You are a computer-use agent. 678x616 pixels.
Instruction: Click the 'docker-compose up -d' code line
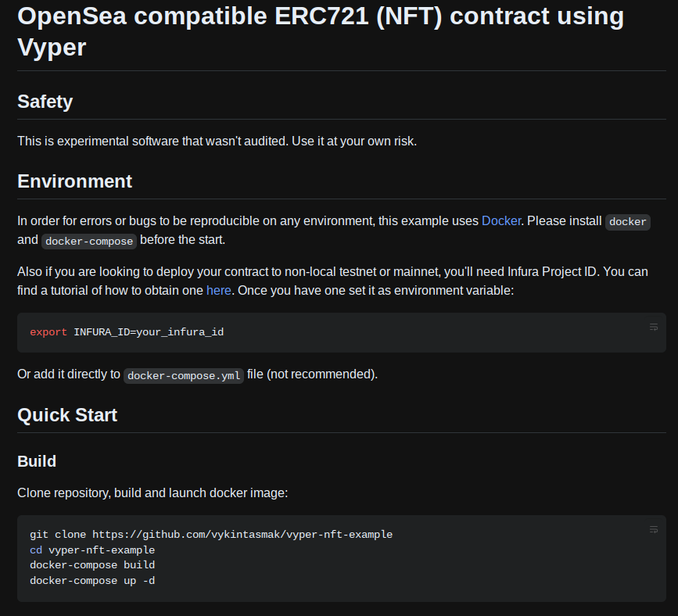(92, 581)
